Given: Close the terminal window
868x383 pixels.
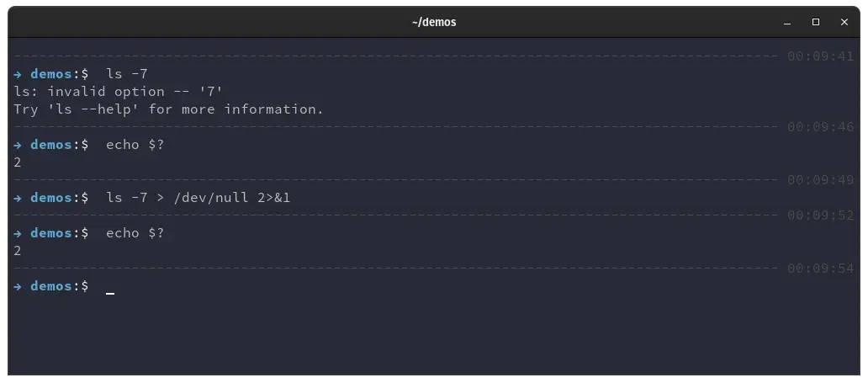Looking at the screenshot, I should click(x=844, y=22).
